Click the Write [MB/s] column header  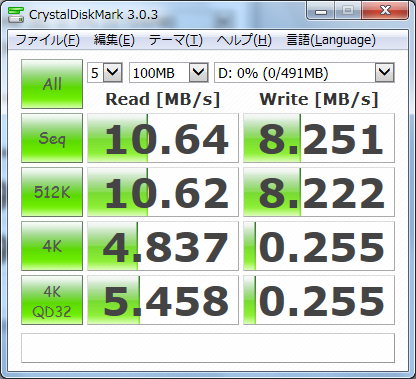click(x=319, y=99)
